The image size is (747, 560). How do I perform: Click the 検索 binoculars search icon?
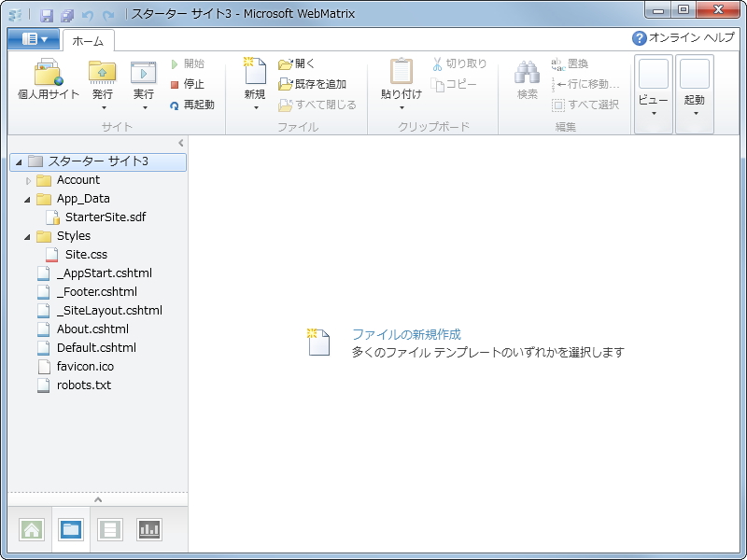pos(527,73)
